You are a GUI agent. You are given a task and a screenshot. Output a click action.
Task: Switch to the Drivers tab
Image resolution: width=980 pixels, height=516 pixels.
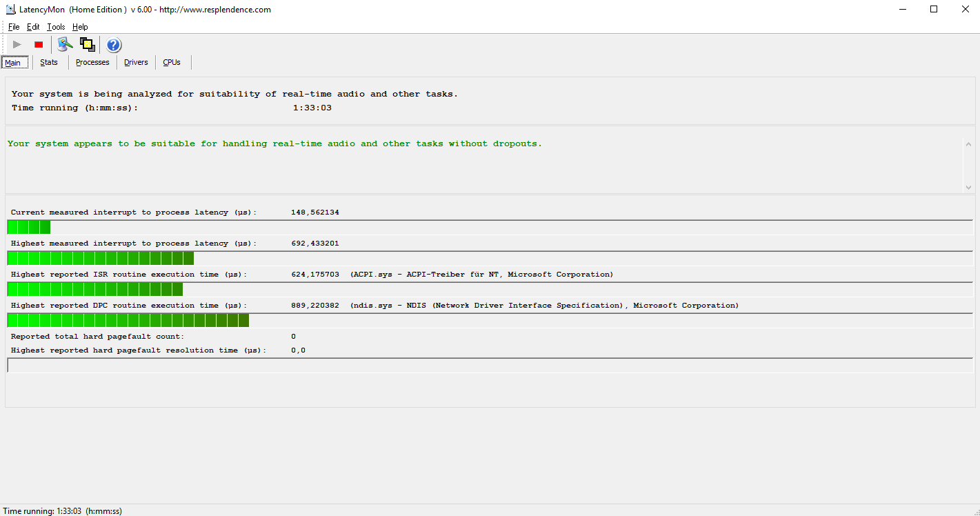[x=136, y=63]
